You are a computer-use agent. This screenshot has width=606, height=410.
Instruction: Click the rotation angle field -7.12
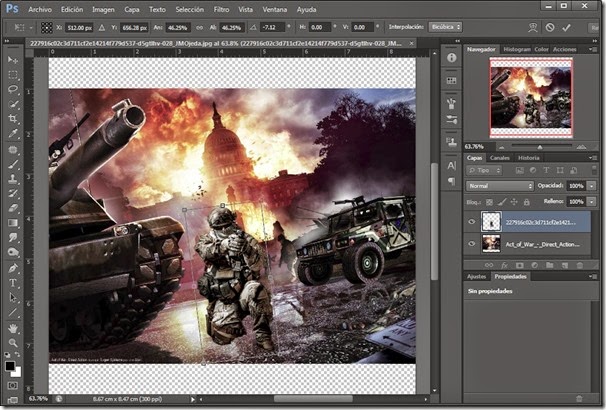271,27
